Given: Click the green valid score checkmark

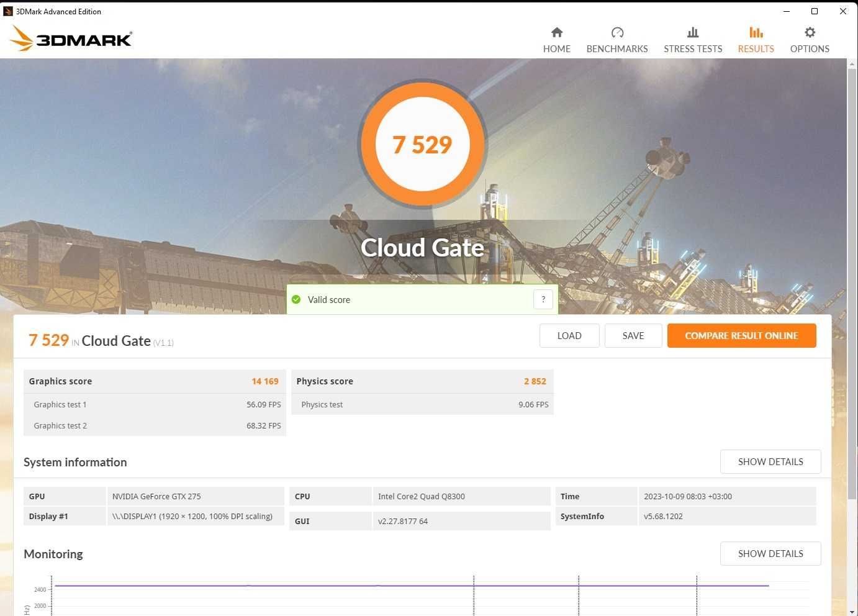Looking at the screenshot, I should (x=296, y=299).
